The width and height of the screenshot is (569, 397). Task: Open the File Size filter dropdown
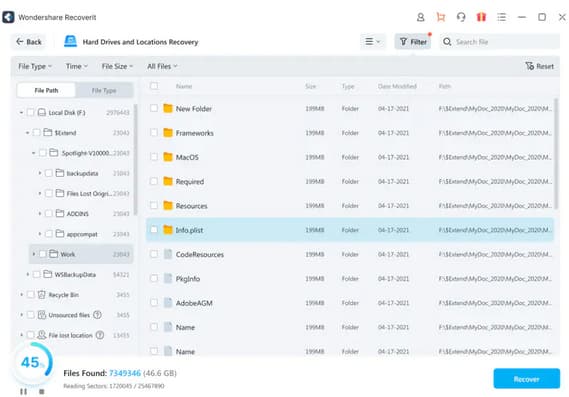pyautogui.click(x=117, y=66)
